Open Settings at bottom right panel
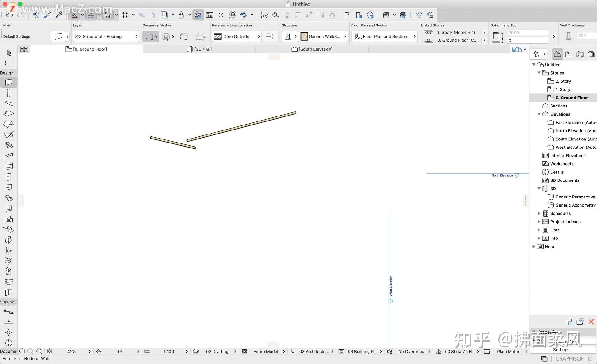This screenshot has width=597, height=364. [563, 350]
